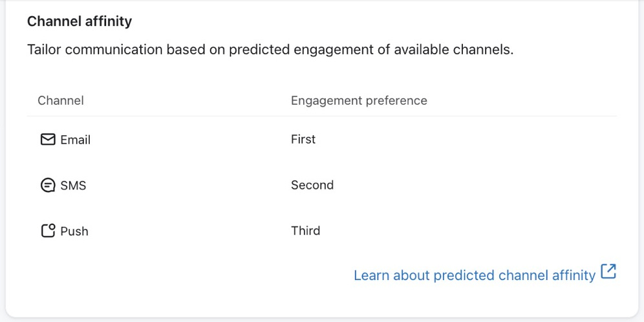Image resolution: width=644 pixels, height=322 pixels.
Task: Select the SMS channel label
Action: pyautogui.click(x=73, y=186)
